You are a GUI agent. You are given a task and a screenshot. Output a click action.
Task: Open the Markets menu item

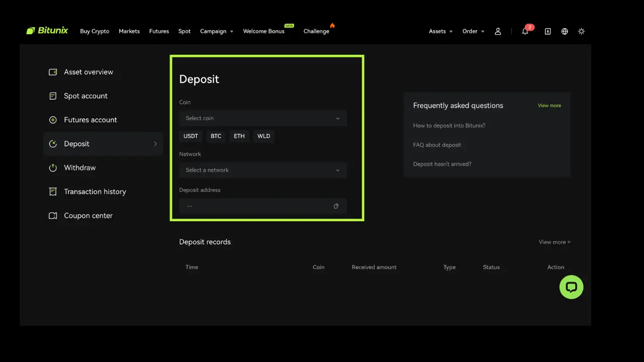[x=129, y=31]
